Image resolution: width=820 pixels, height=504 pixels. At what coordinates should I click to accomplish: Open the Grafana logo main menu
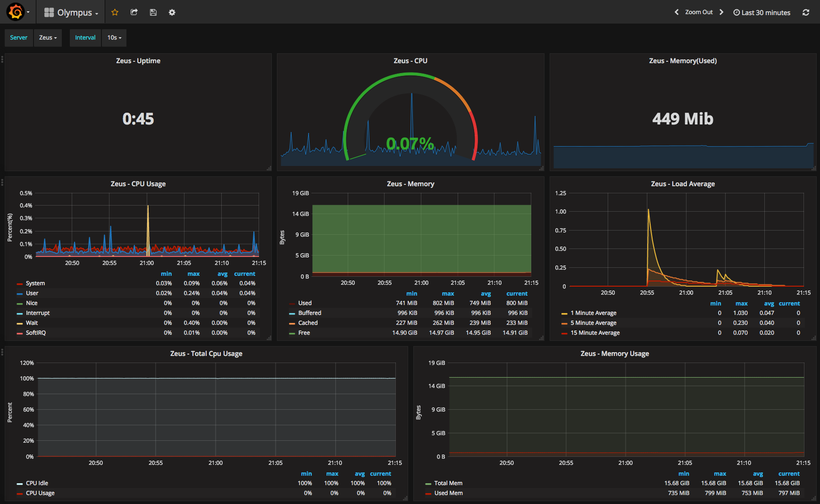coord(16,12)
